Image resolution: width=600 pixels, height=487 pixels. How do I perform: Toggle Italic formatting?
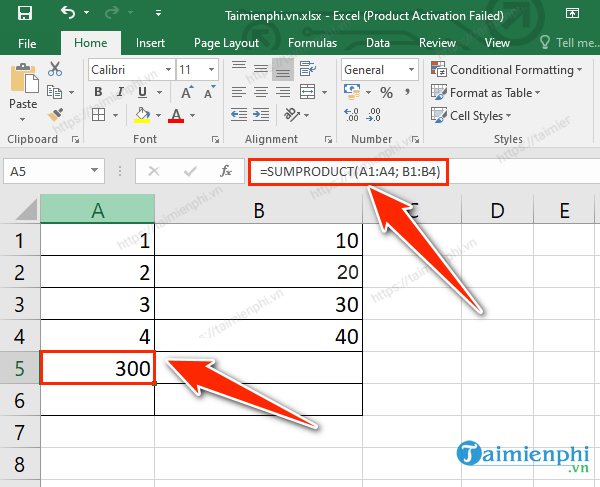click(116, 93)
